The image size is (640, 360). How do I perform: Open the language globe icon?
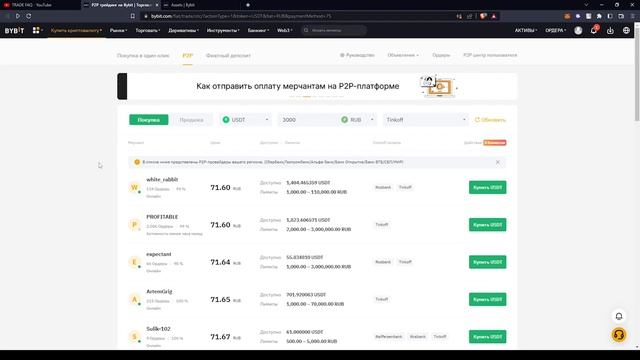click(626, 31)
